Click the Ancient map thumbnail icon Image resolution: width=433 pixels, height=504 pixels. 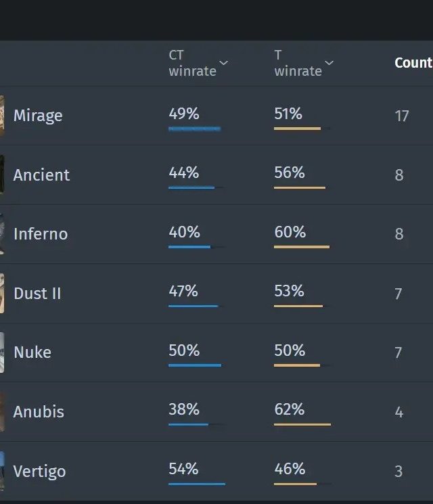click(x=2, y=175)
